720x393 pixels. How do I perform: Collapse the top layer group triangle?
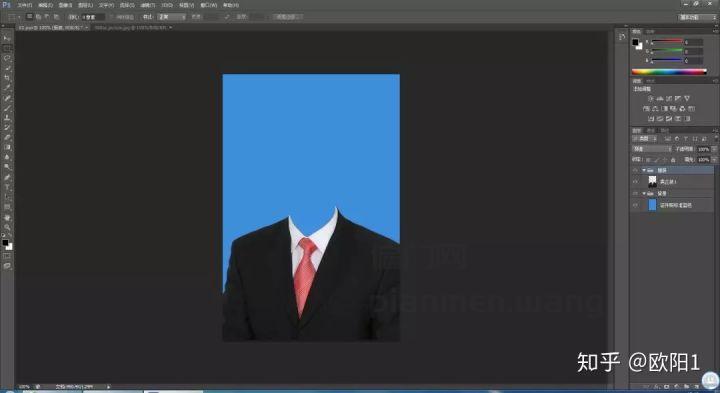[644, 170]
